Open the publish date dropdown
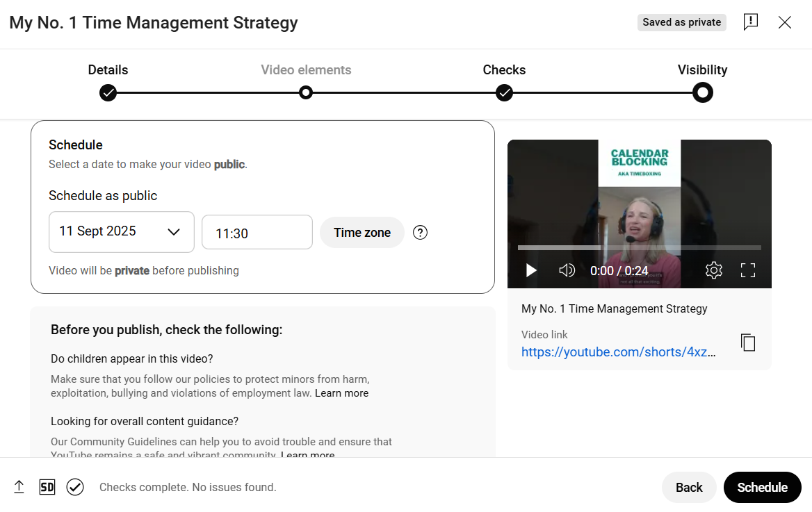812x512 pixels. [173, 232]
